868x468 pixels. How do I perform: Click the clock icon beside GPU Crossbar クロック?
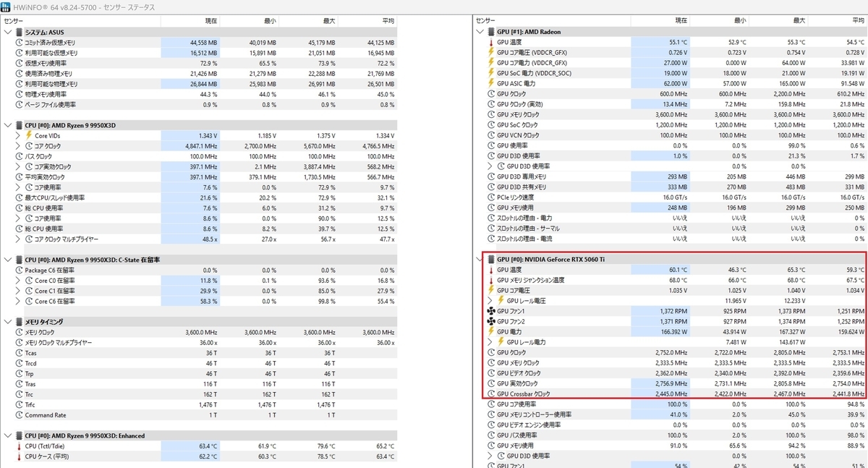coord(491,393)
